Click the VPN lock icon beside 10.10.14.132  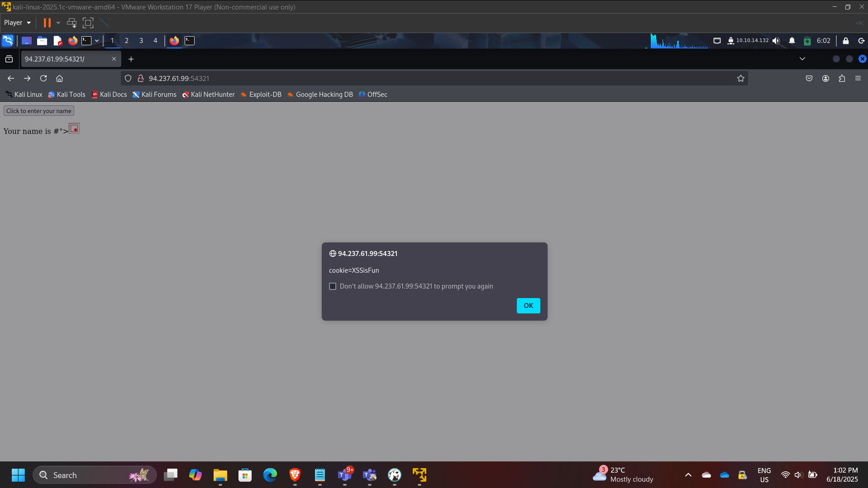coord(730,41)
